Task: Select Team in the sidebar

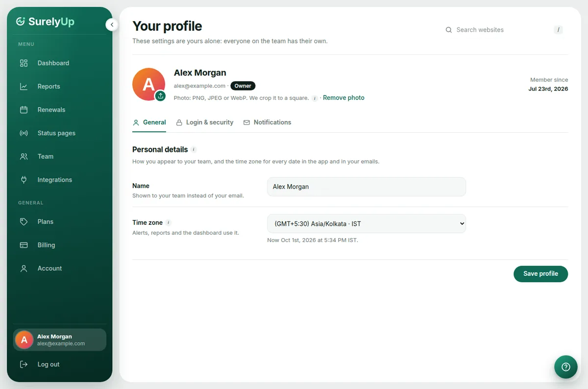Action: click(60, 157)
